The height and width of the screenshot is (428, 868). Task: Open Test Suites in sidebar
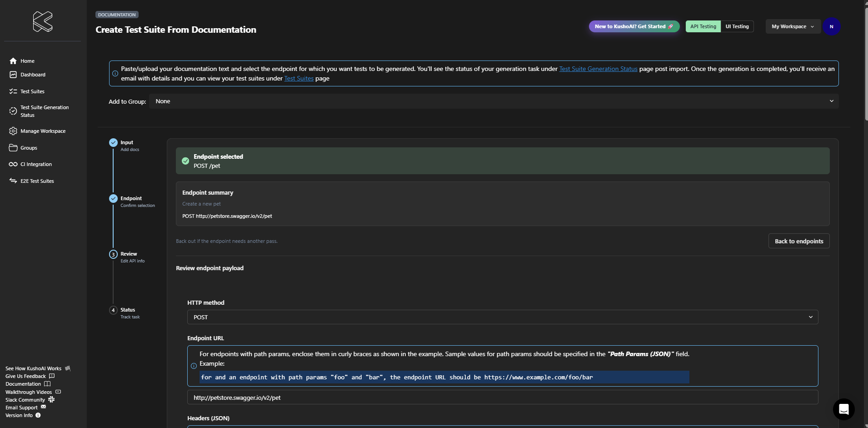pos(32,91)
